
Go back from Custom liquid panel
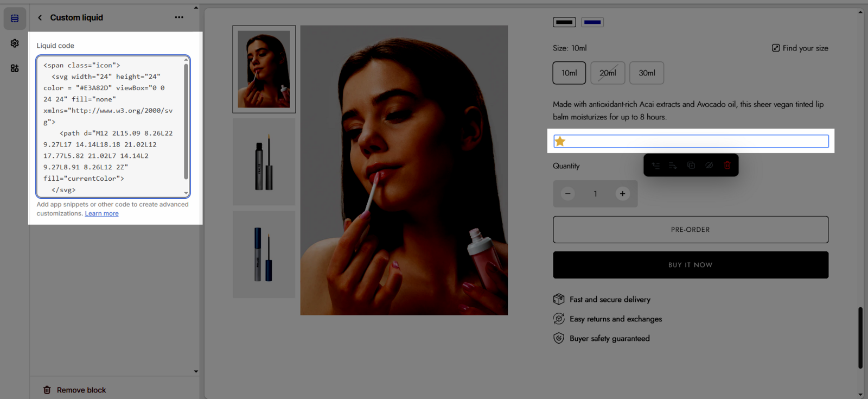40,18
